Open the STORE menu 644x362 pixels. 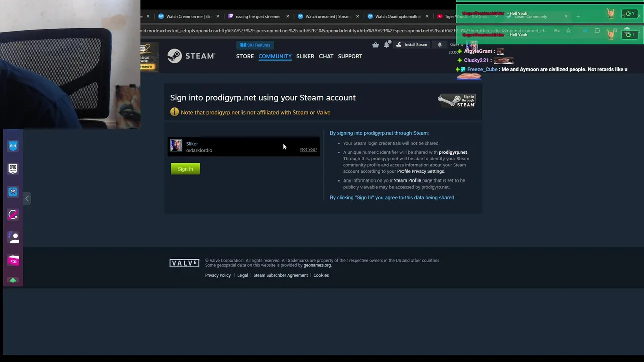245,56
